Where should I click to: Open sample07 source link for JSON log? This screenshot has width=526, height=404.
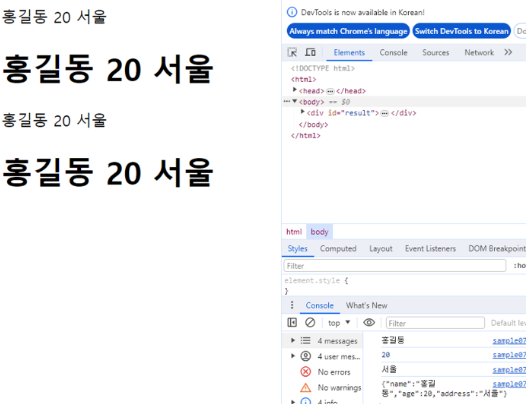tap(509, 384)
